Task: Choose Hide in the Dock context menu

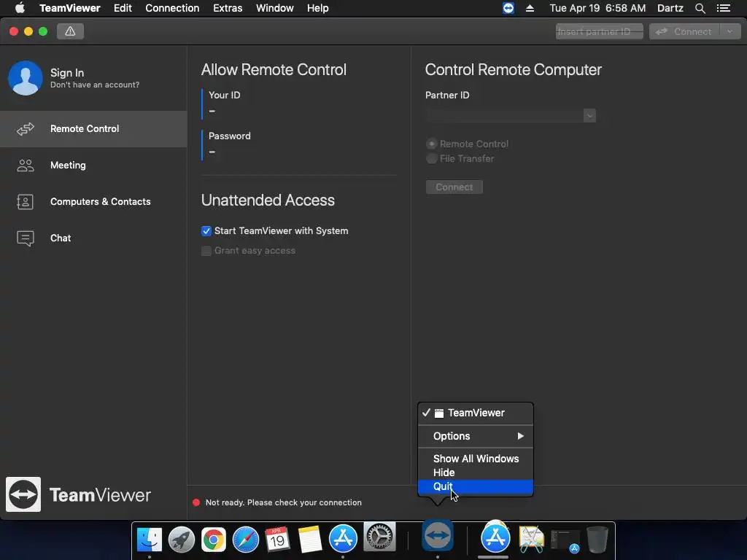Action: pos(476,472)
